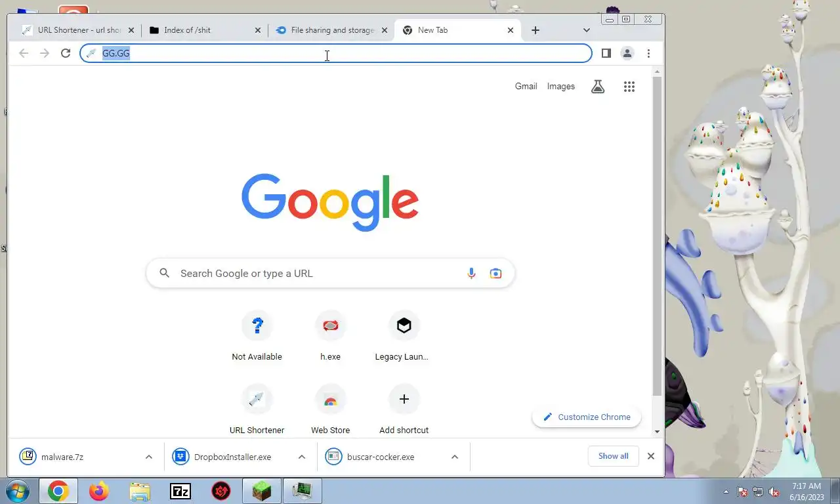Open Minecraft block icon in taskbar
Viewport: 840px width, 504px height.
pyautogui.click(x=262, y=491)
